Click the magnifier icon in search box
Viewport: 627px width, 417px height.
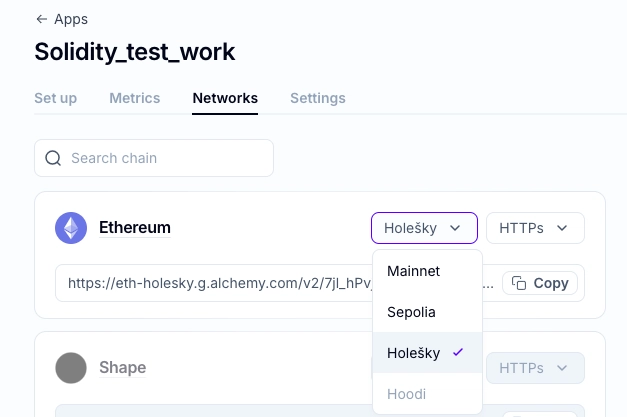[x=53, y=158]
